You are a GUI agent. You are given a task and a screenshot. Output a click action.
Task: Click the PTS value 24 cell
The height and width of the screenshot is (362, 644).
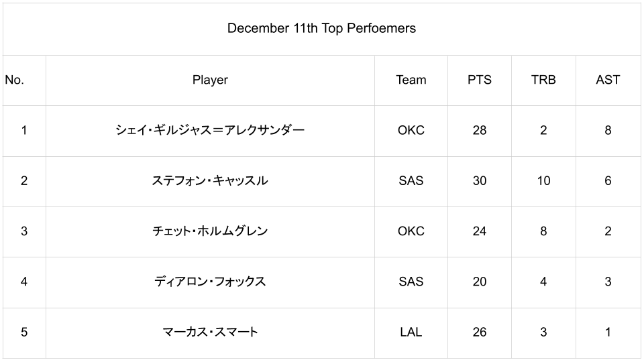[x=479, y=231]
